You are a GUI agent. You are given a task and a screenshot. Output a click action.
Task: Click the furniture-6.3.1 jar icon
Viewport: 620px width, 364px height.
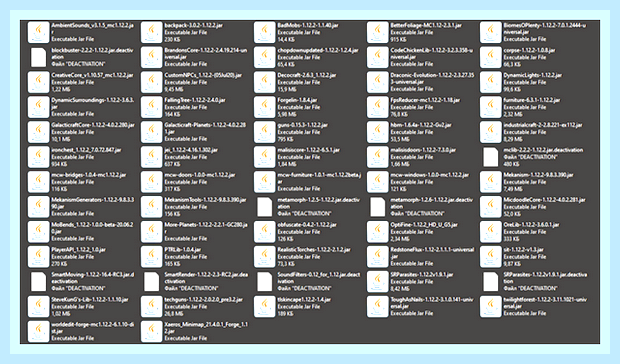click(491, 107)
